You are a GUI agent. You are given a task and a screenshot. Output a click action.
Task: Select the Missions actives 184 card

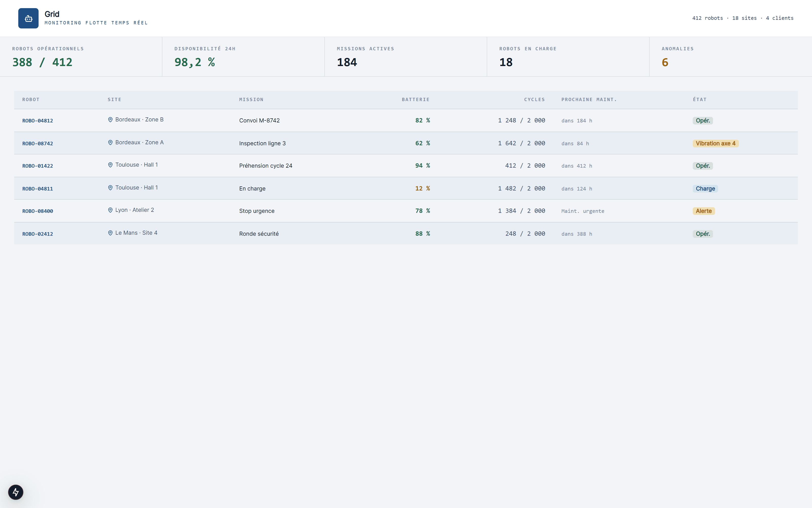[x=406, y=57]
